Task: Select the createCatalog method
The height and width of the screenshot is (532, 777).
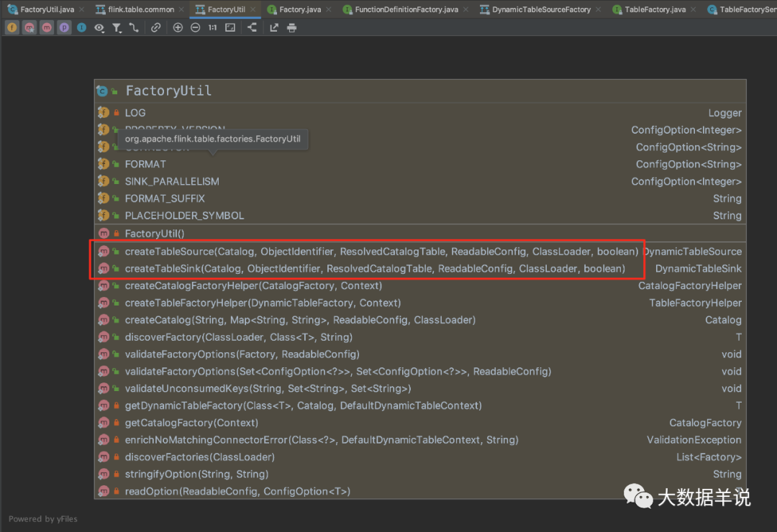Action: pos(420,320)
